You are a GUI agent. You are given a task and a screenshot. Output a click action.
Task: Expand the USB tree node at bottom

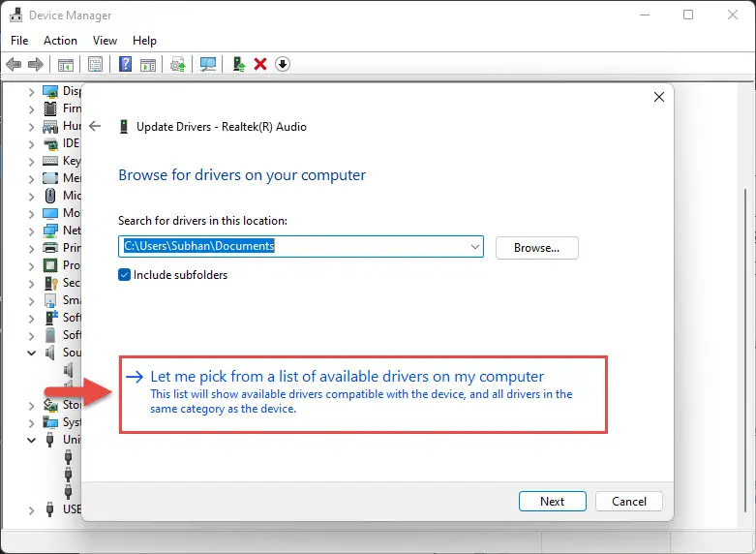[31, 509]
